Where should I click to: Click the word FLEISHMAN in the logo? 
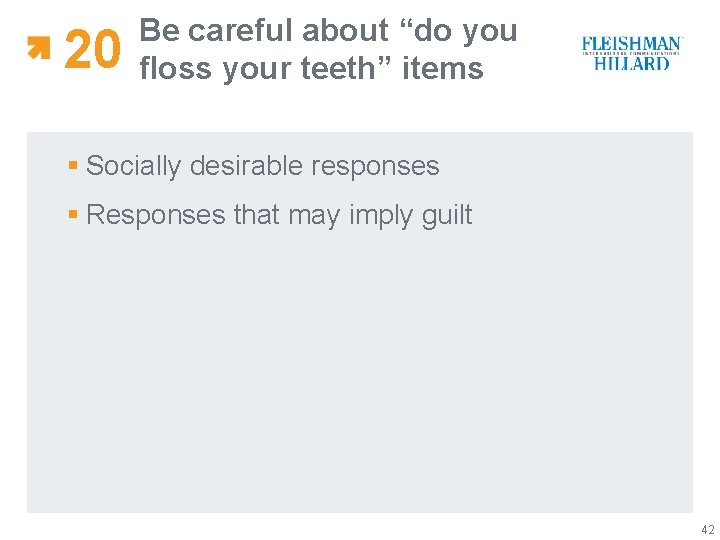point(632,44)
